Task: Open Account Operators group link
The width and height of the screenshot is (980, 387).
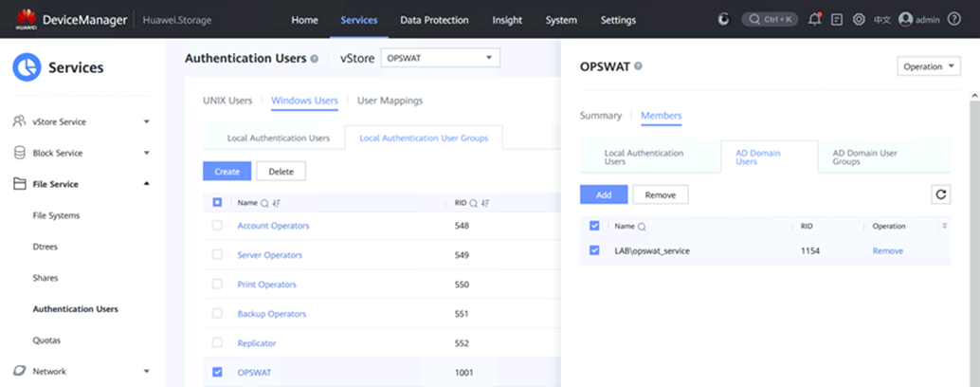Action: 273,226
